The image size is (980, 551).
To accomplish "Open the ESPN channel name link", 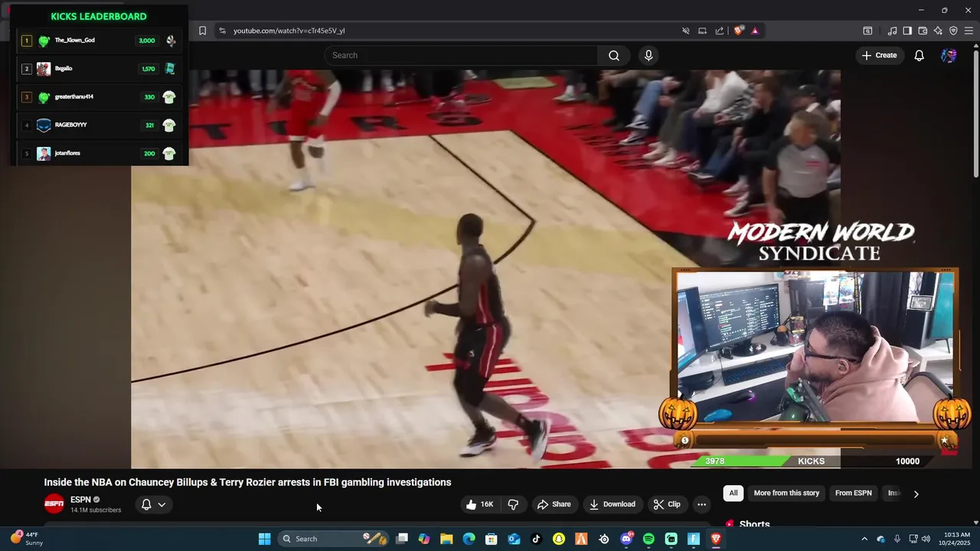I will [x=80, y=500].
